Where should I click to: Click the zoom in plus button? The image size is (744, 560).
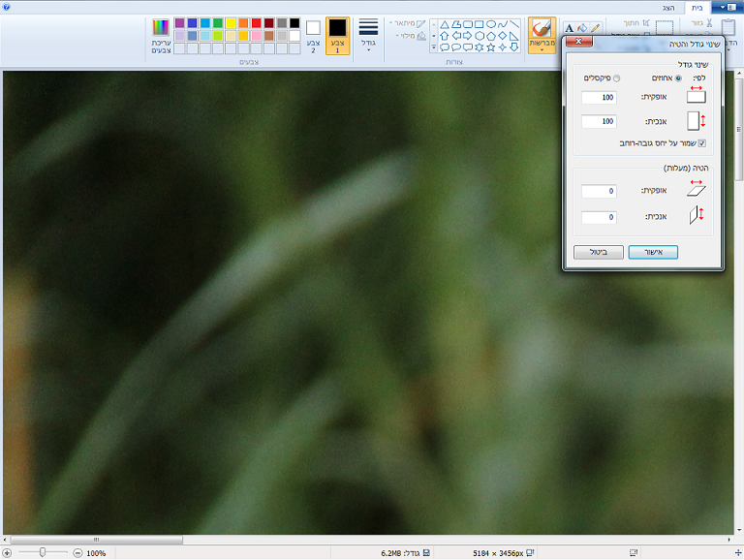click(x=7, y=553)
